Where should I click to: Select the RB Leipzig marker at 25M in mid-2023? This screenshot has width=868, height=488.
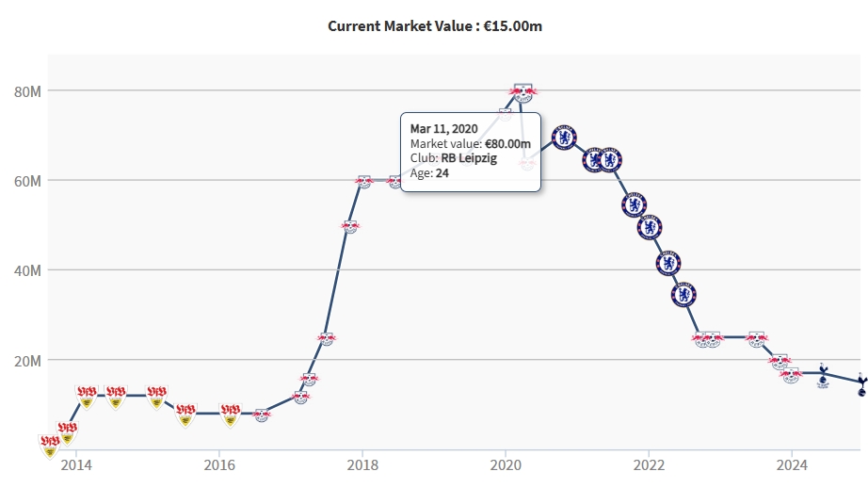coord(757,337)
